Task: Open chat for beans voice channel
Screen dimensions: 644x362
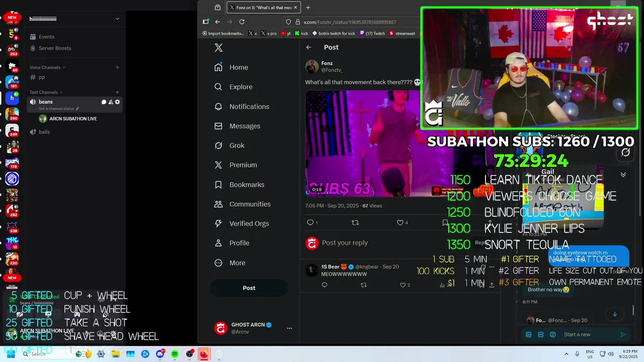Action: click(x=104, y=102)
